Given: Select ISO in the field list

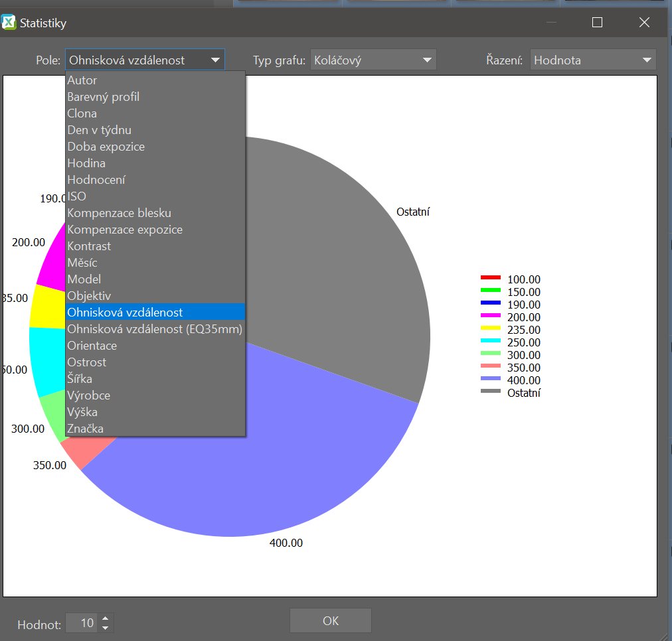Looking at the screenshot, I should [x=155, y=196].
